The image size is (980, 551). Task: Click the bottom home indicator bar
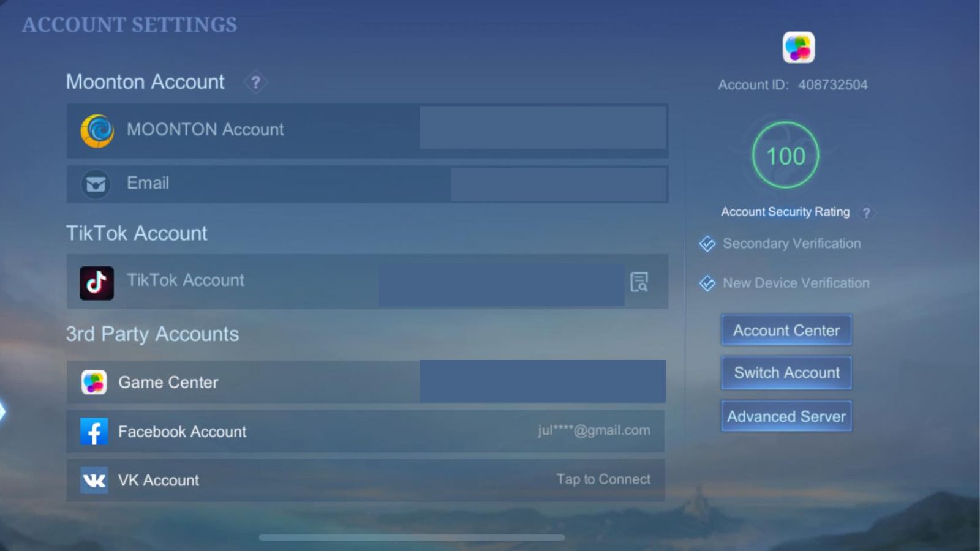[412, 538]
